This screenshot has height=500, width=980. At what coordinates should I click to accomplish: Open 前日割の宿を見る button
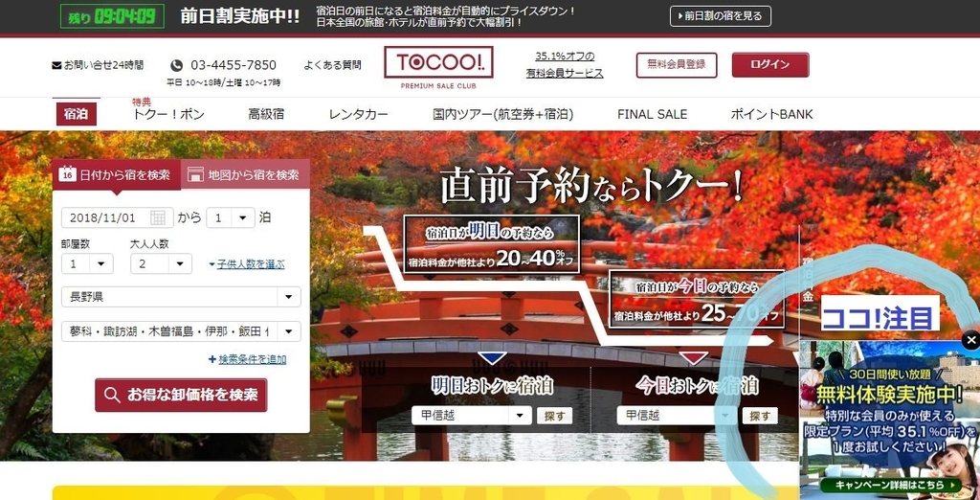click(x=720, y=16)
